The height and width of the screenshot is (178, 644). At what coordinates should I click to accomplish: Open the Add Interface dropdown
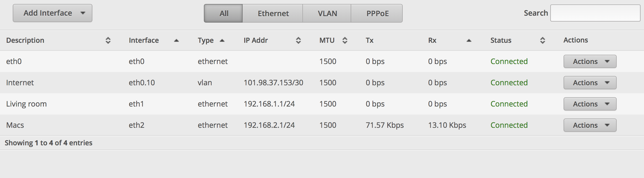53,13
